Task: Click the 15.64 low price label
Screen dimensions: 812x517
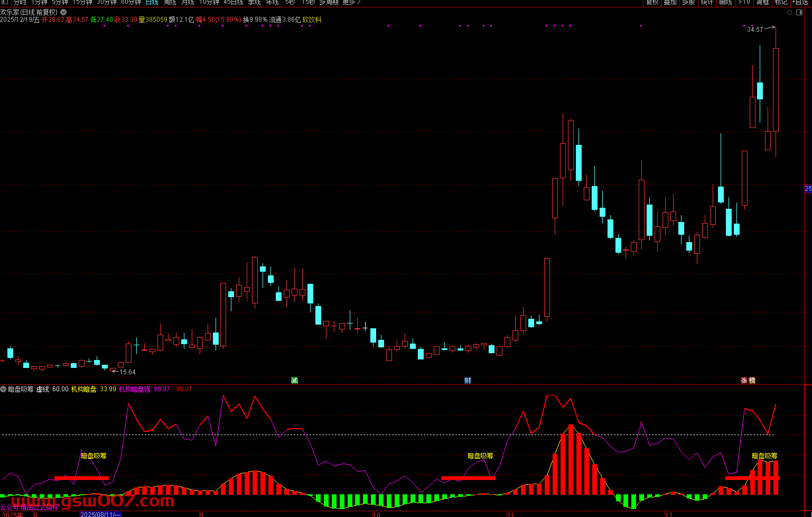Action: click(127, 372)
